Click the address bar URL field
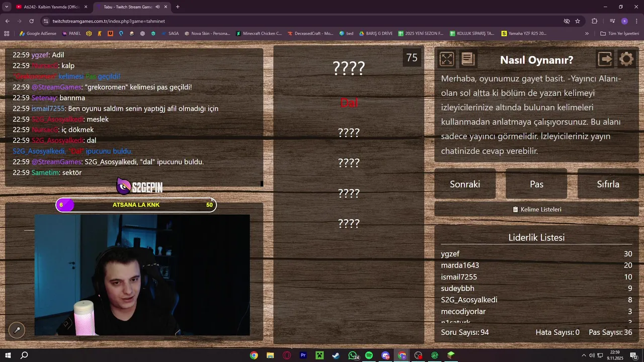This screenshot has width=644, height=362. click(302, 21)
